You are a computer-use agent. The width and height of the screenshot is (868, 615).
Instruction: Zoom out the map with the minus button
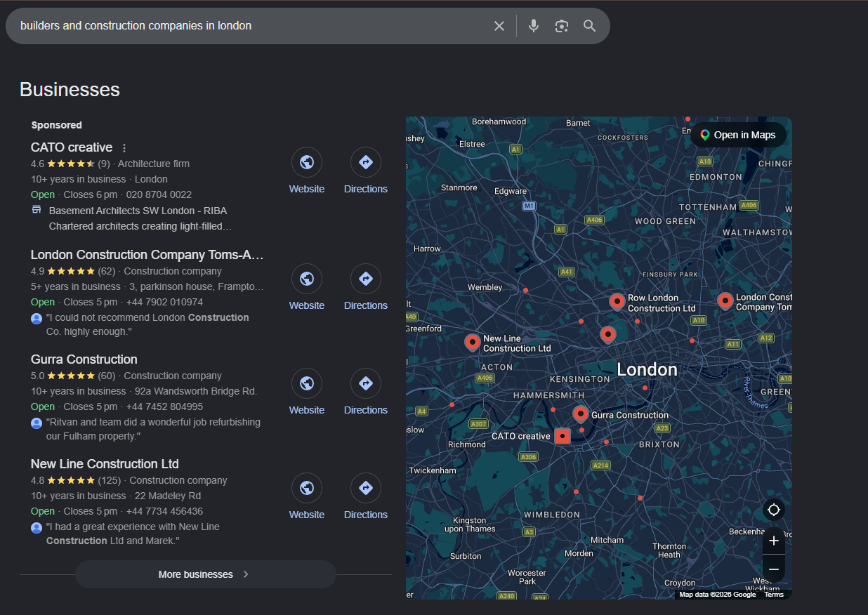pyautogui.click(x=774, y=569)
